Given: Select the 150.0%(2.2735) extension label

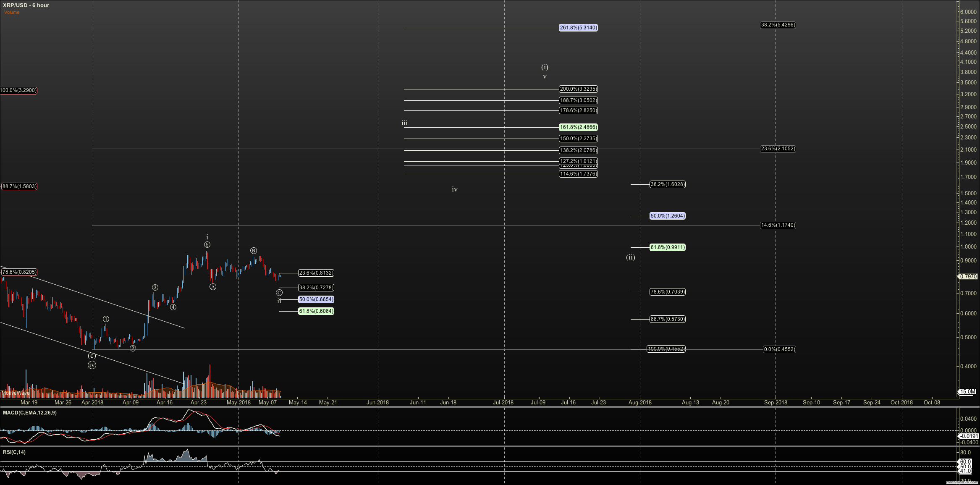Looking at the screenshot, I should [x=578, y=139].
